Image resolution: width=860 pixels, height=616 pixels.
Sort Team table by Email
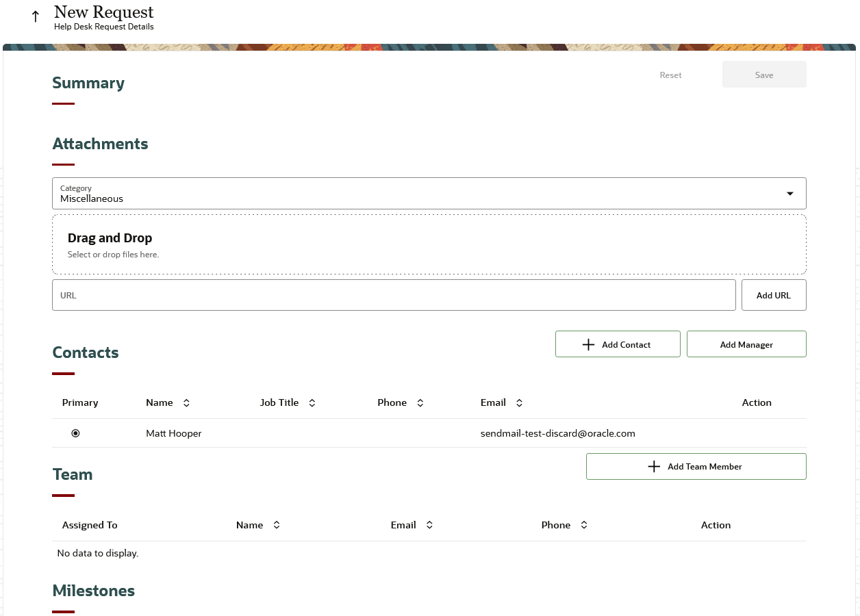(429, 525)
